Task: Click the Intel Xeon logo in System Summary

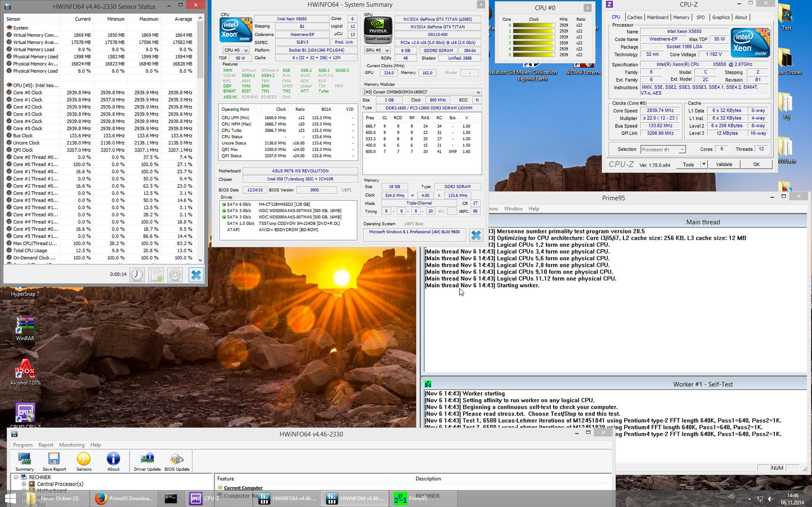Action: pyautogui.click(x=236, y=30)
